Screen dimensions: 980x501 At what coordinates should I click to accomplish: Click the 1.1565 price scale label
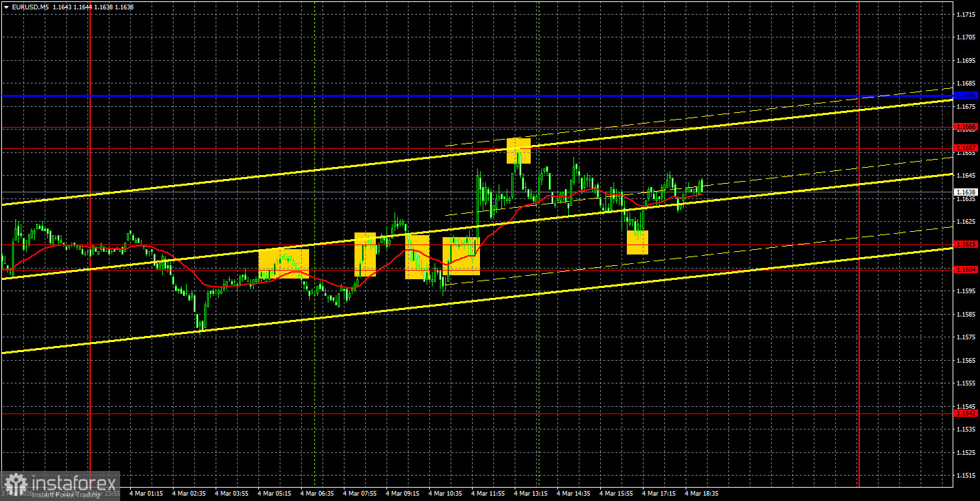(x=966, y=360)
